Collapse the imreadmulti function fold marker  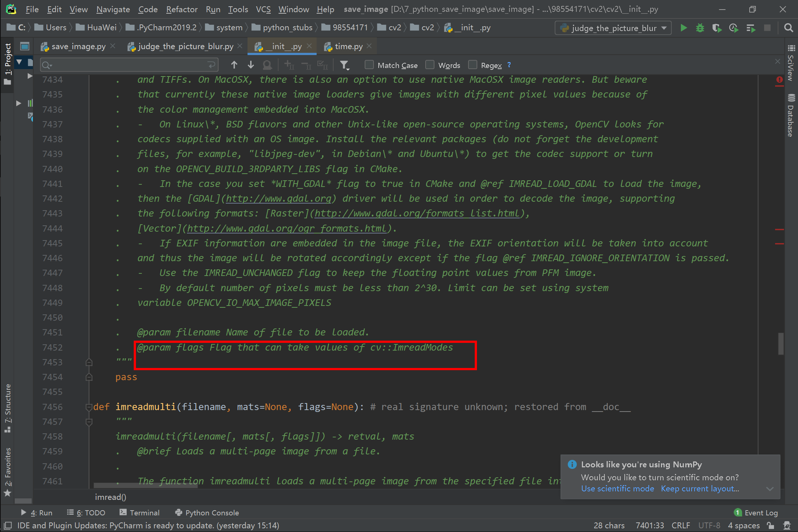pyautogui.click(x=89, y=407)
